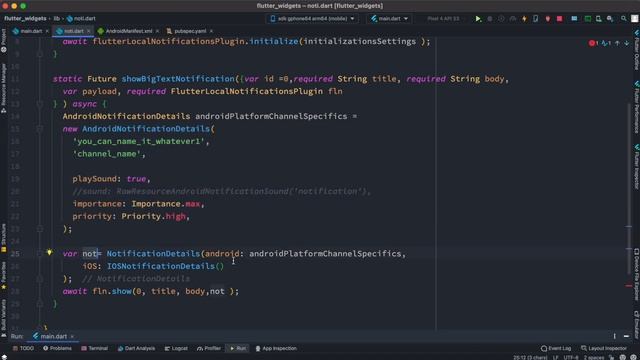Open the Pixel 4 API emulator dropdown
Viewport: 640px width, 360px height.
445,19
